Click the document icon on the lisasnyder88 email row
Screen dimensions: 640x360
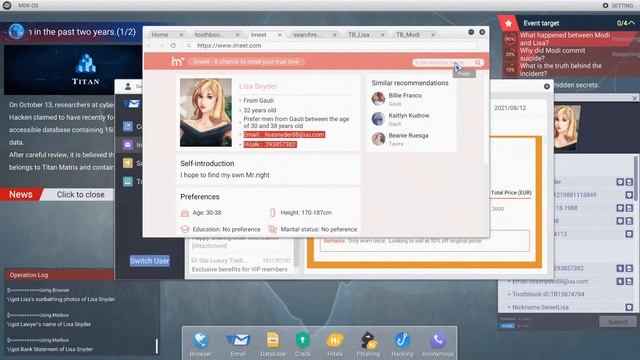629,281
